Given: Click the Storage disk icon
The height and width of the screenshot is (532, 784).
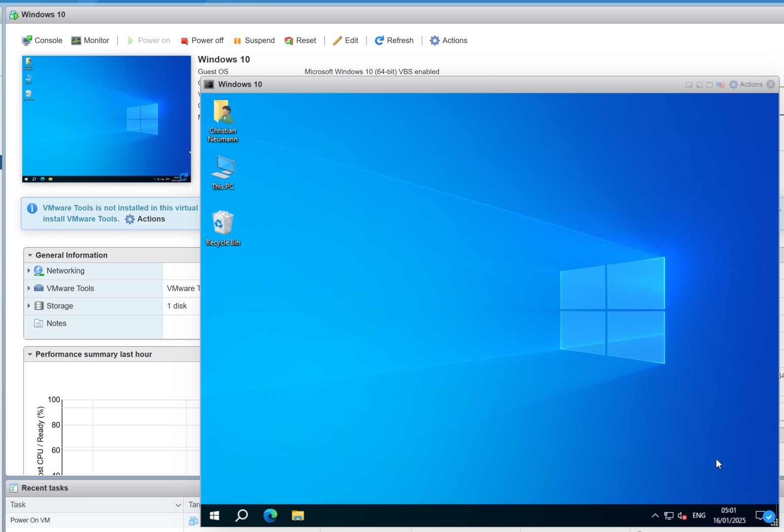Looking at the screenshot, I should [x=39, y=306].
